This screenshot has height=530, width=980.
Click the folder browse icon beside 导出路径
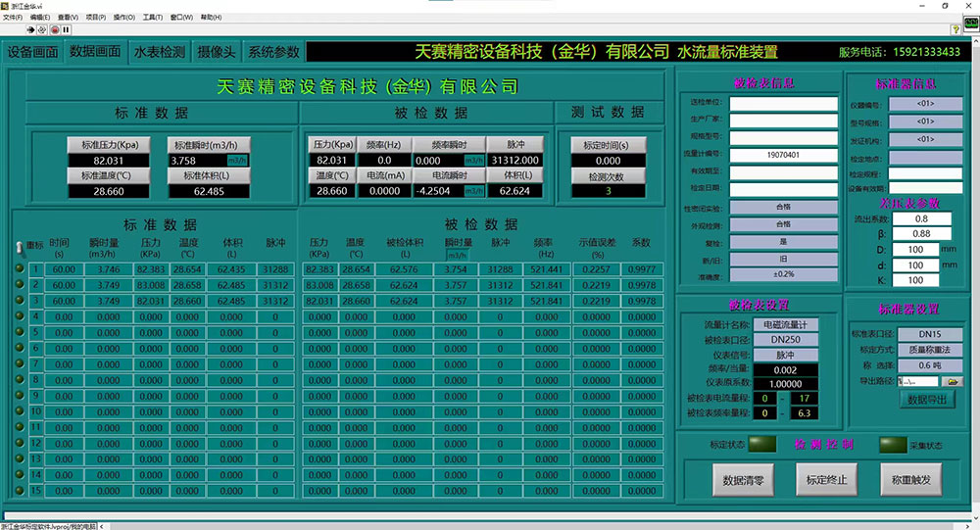pos(953,381)
